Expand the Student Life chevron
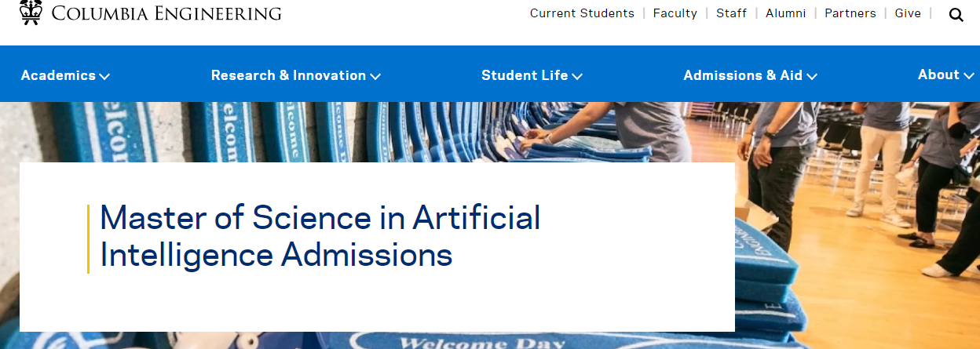Viewport: 980px width, 349px height. click(577, 76)
